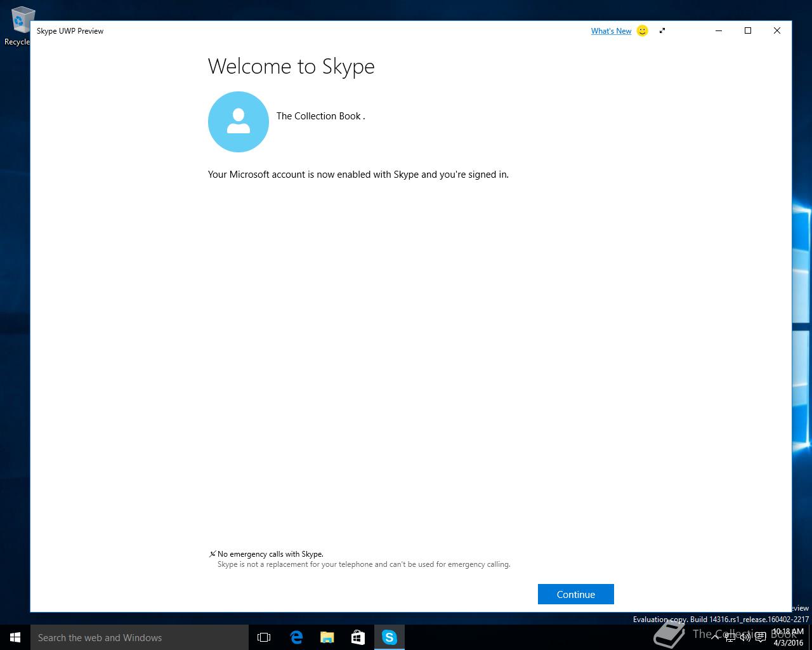Open the What's New link

(611, 30)
